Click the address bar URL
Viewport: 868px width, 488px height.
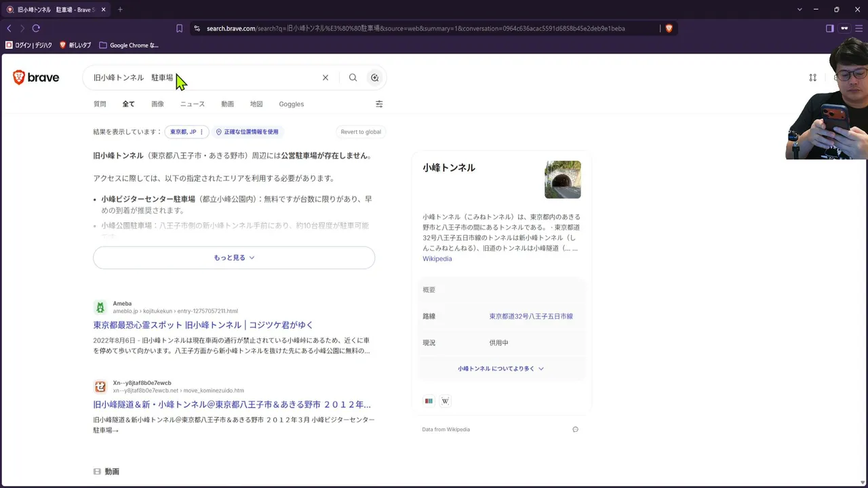pos(416,28)
